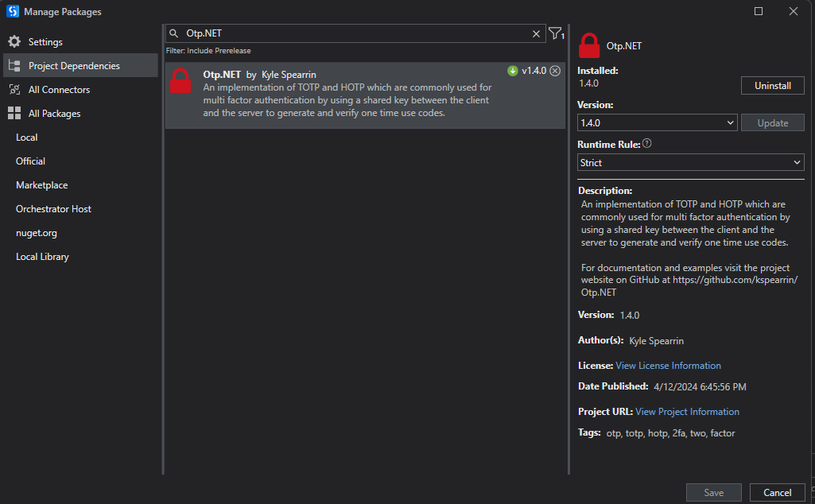Click the search magnifier icon
The height and width of the screenshot is (504, 815).
click(174, 33)
